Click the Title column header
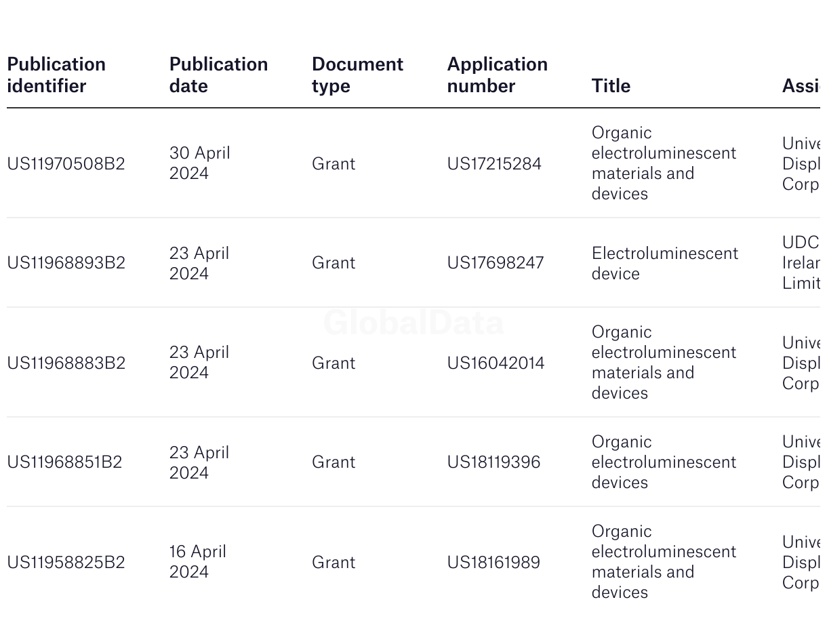827x644 pixels. pyautogui.click(x=611, y=85)
